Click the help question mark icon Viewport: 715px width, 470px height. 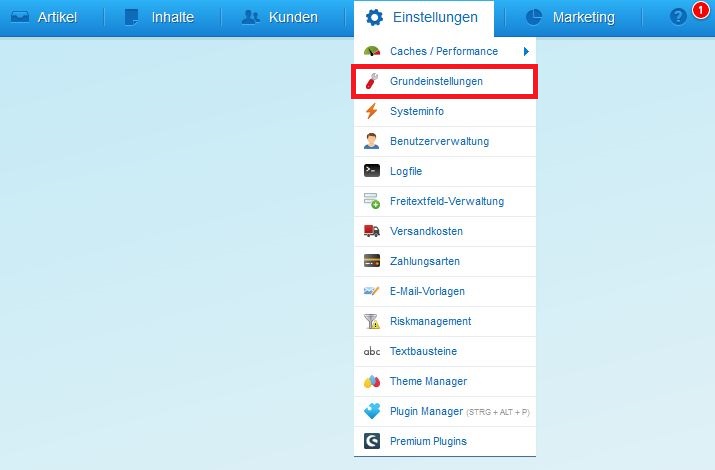click(x=678, y=17)
